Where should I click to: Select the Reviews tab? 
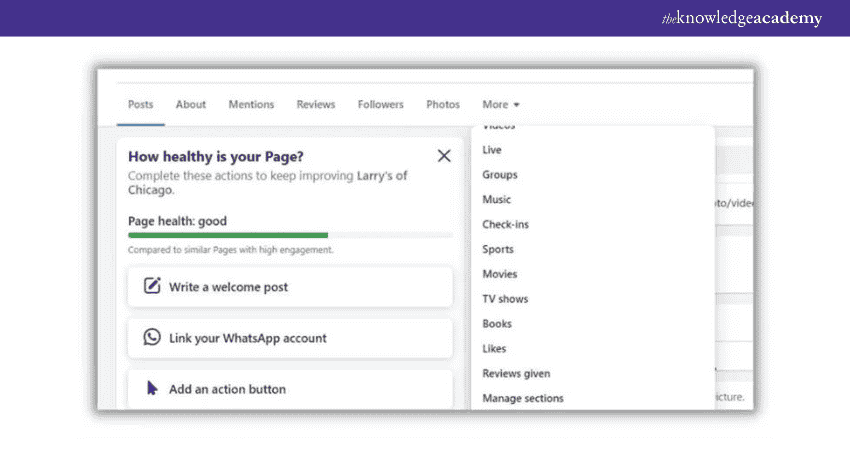pos(316,104)
